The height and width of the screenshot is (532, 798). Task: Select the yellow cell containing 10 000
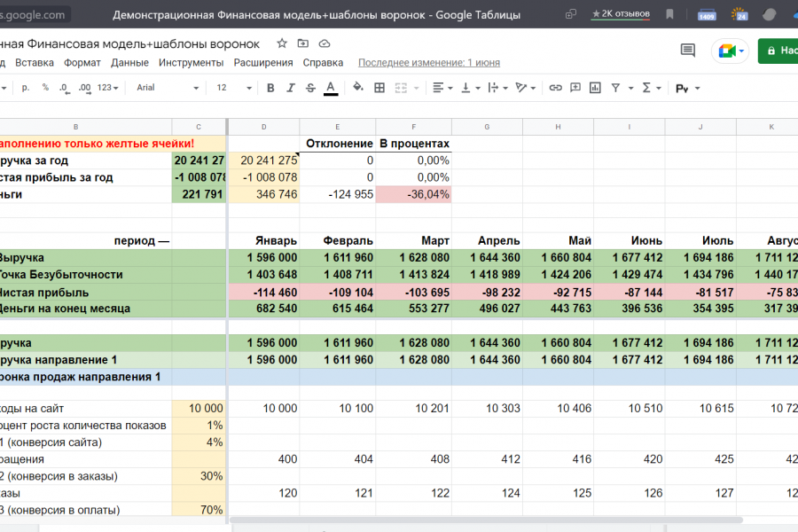(x=199, y=408)
